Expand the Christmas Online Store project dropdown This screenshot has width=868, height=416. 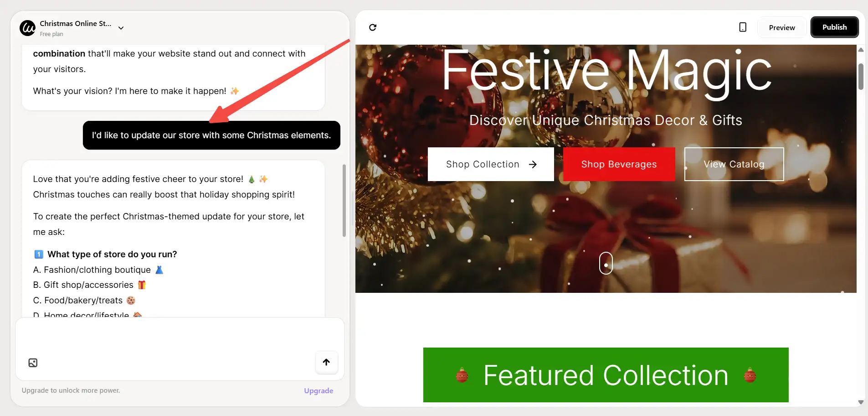click(121, 28)
